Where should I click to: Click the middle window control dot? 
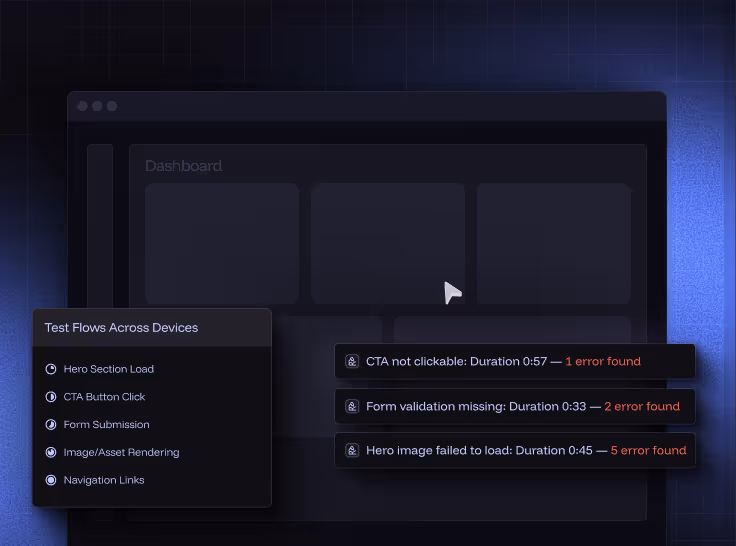[97, 106]
